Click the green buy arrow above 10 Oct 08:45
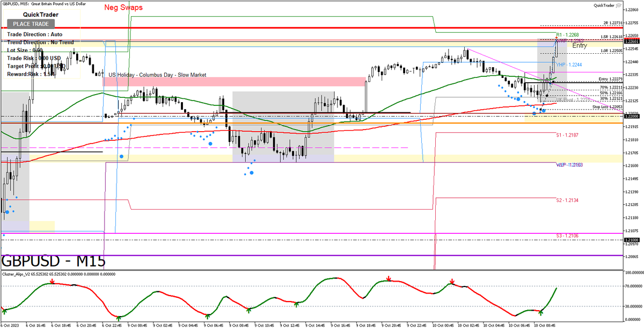 point(541,312)
